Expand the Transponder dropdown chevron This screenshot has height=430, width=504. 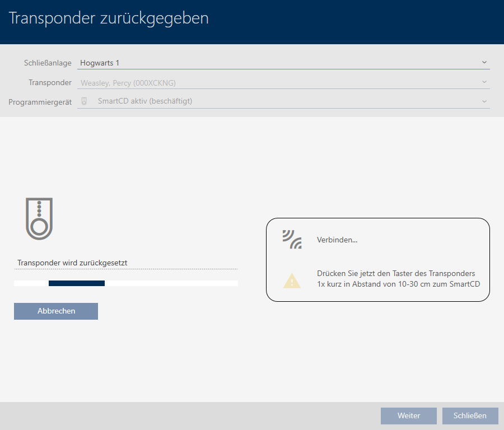(x=484, y=82)
